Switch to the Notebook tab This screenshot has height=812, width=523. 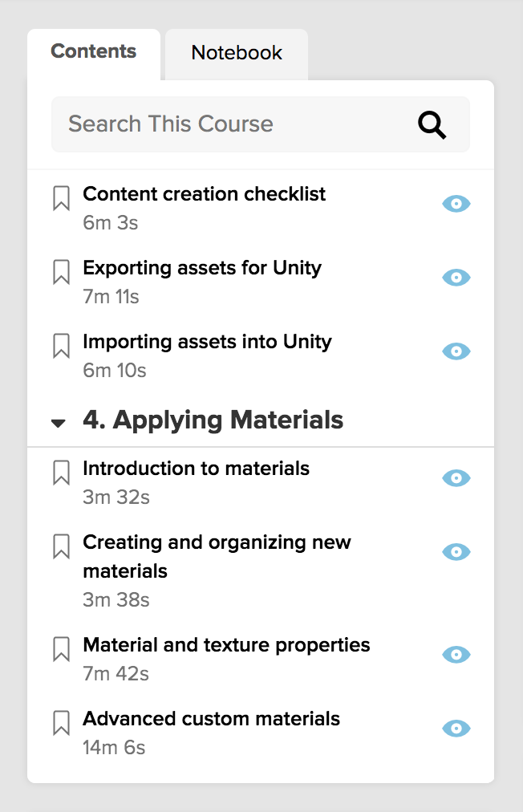[x=237, y=53]
